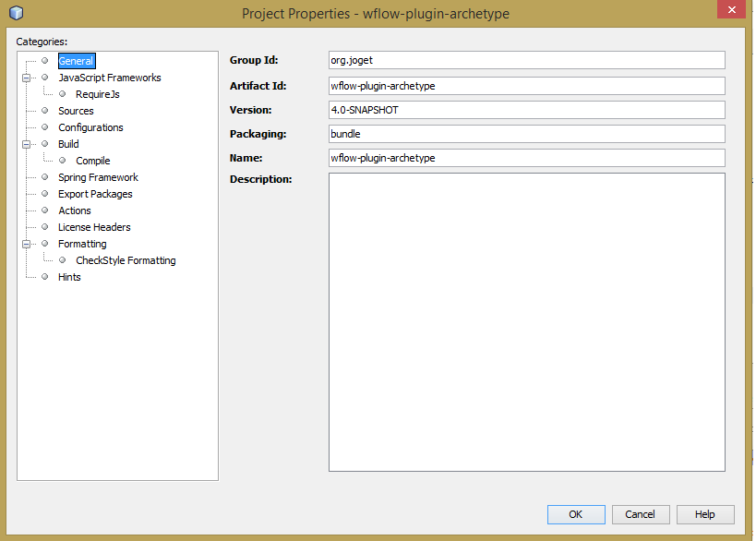This screenshot has width=756, height=541.
Task: Go to the Configurations category
Action: tap(90, 127)
